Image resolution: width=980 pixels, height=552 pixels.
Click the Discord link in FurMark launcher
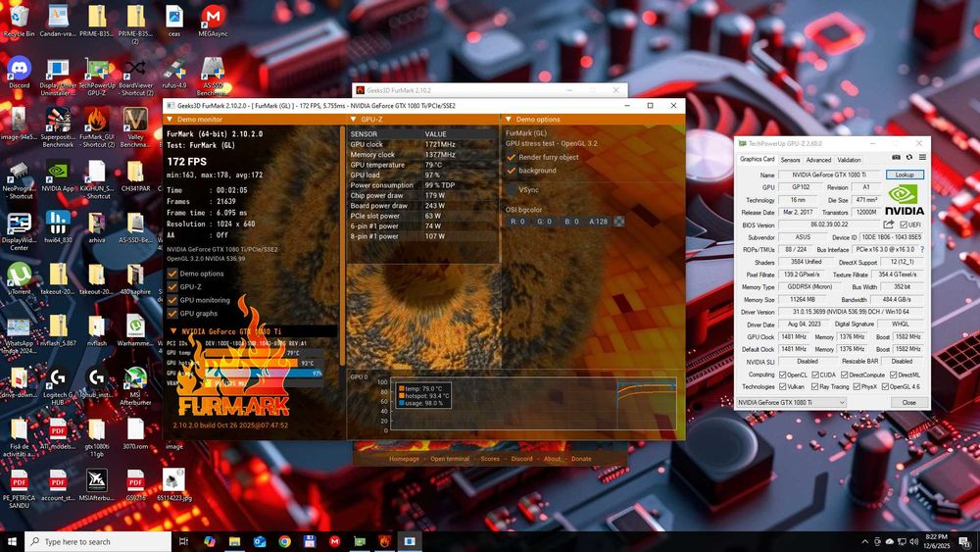pos(522,459)
